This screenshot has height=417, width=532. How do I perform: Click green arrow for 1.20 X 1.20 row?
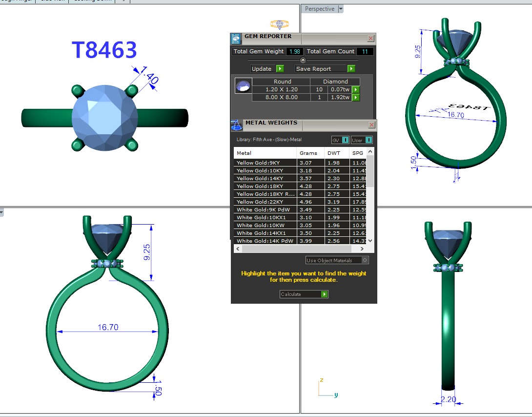[x=356, y=89]
